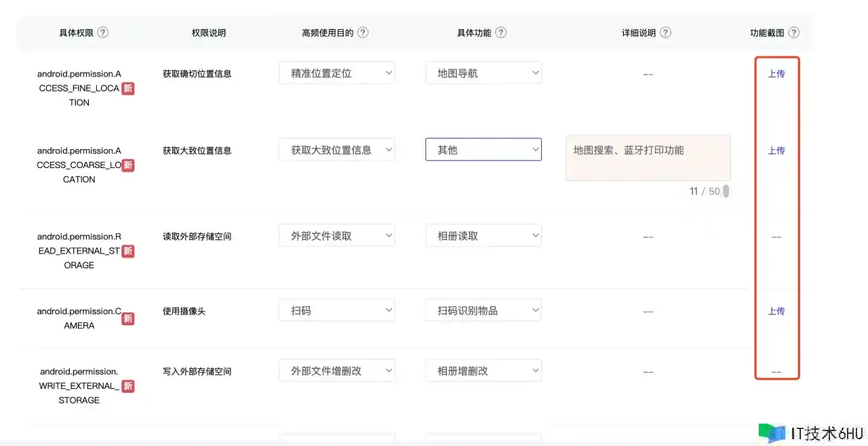Click the 地图搜索、蓝牙打印功能 description text field
Screen dimensions: 868x446
pyautogui.click(x=648, y=157)
